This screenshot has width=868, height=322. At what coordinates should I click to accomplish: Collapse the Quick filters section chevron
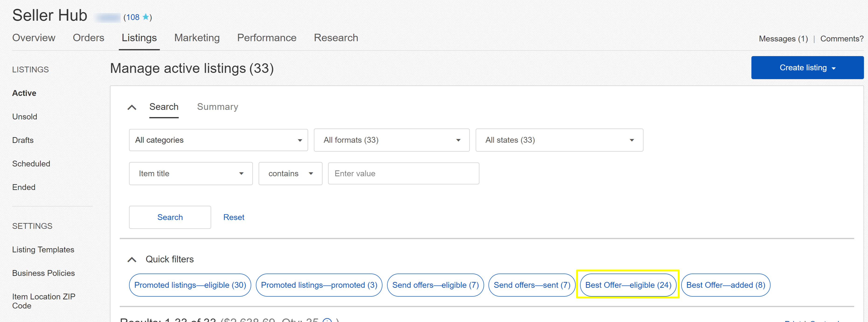[x=132, y=259]
